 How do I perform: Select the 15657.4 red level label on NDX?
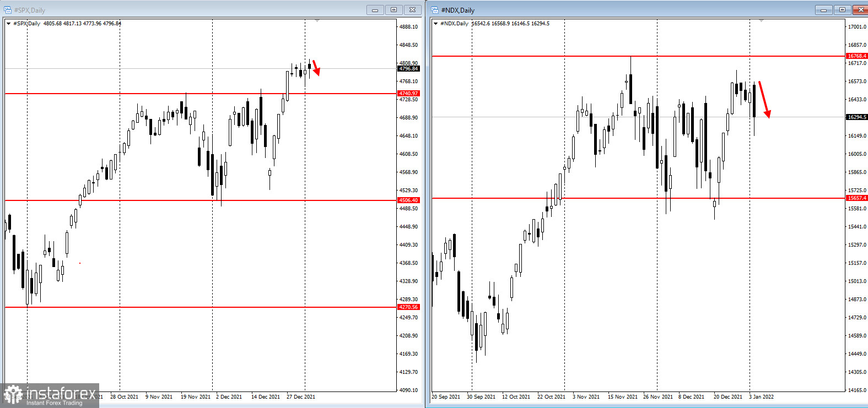(x=857, y=198)
